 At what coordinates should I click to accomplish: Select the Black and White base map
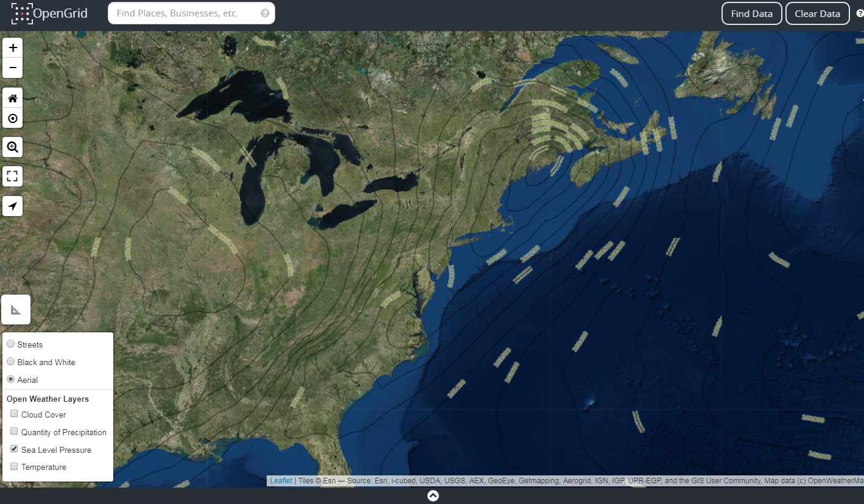click(10, 362)
